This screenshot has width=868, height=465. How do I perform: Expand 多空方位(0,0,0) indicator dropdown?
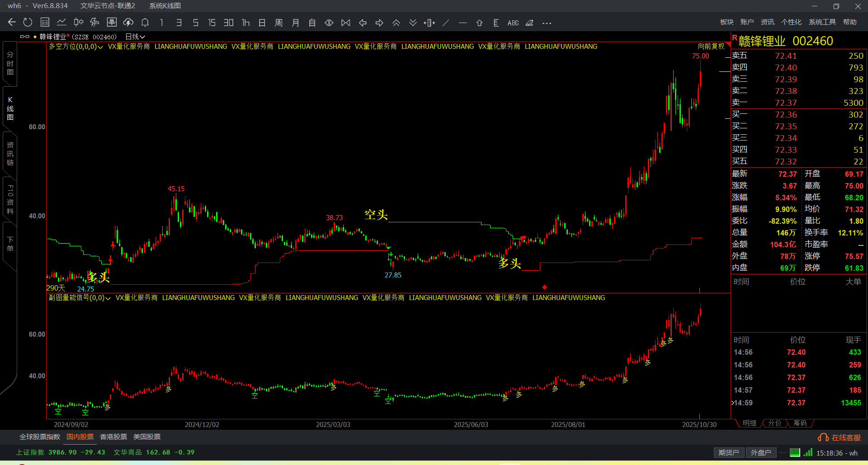(76, 47)
